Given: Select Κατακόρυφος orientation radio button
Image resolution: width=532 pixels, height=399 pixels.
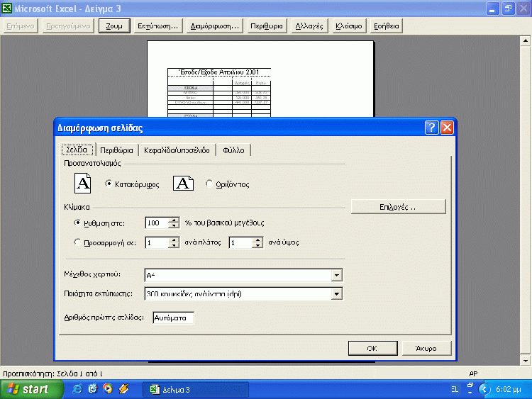Looking at the screenshot, I should (109, 184).
